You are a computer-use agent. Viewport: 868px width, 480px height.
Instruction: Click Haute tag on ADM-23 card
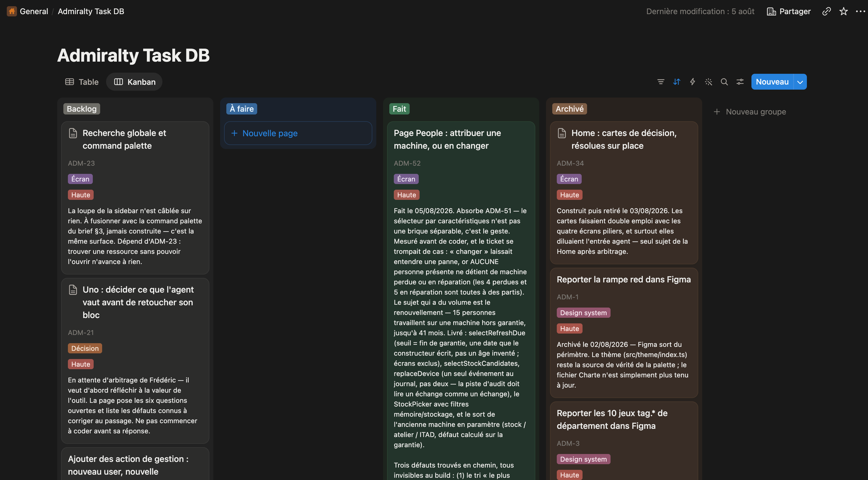pos(81,195)
